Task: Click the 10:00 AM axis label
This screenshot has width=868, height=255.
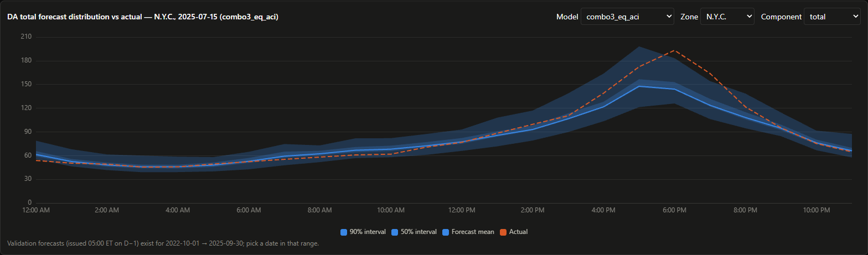Action: click(390, 211)
